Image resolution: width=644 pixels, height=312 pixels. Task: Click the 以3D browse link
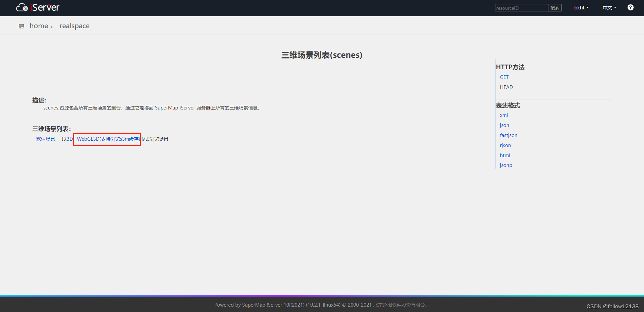tap(67, 139)
